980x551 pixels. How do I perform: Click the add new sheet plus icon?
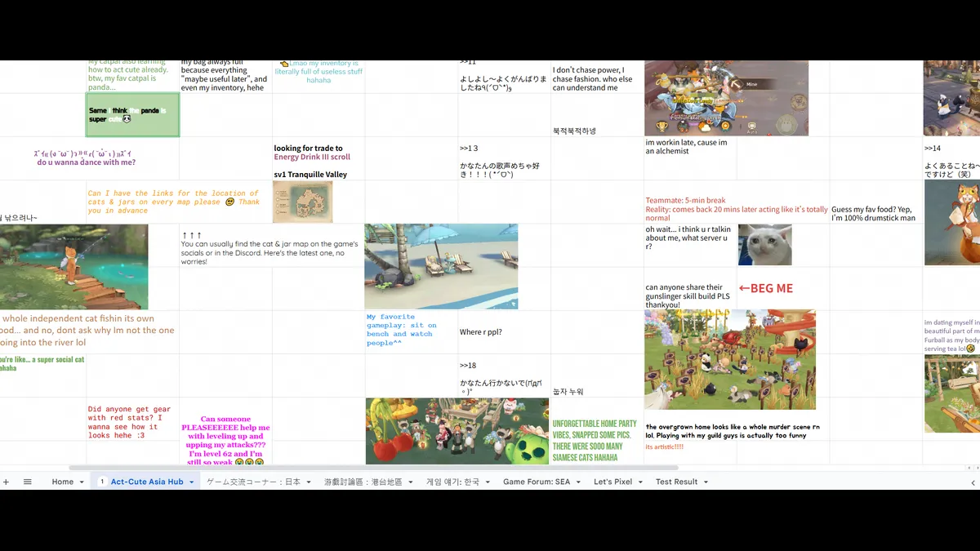tap(6, 482)
